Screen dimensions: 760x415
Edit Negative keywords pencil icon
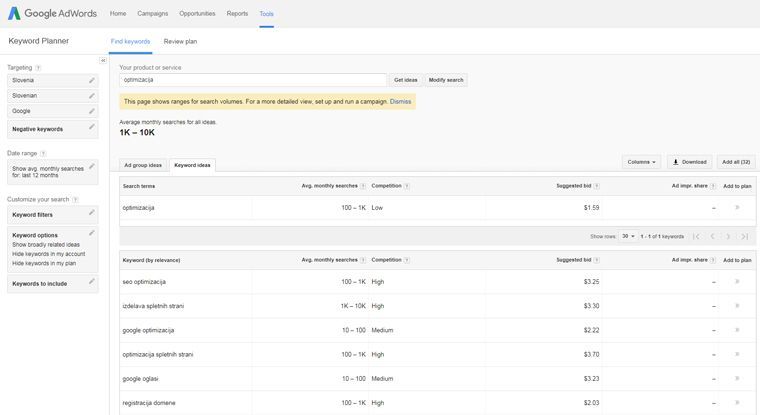tap(92, 127)
